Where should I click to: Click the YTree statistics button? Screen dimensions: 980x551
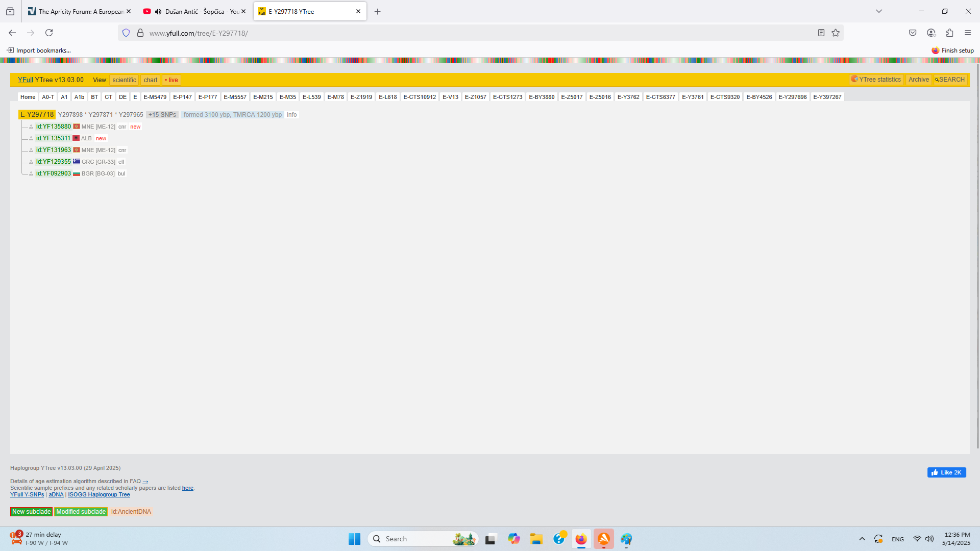click(876, 80)
